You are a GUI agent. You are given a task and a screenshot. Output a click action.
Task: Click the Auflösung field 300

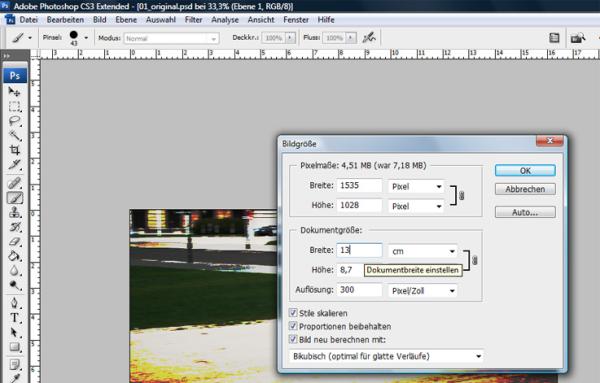coord(359,290)
